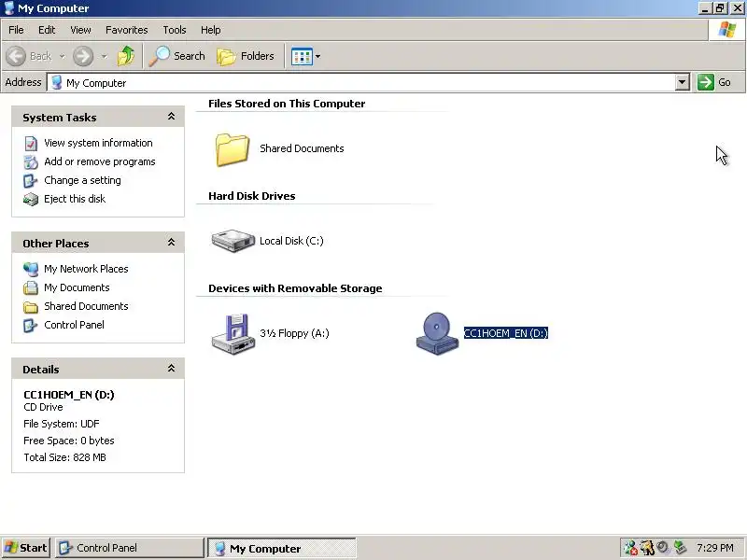Click the My Network Places icon
The image size is (747, 560).
31,269
